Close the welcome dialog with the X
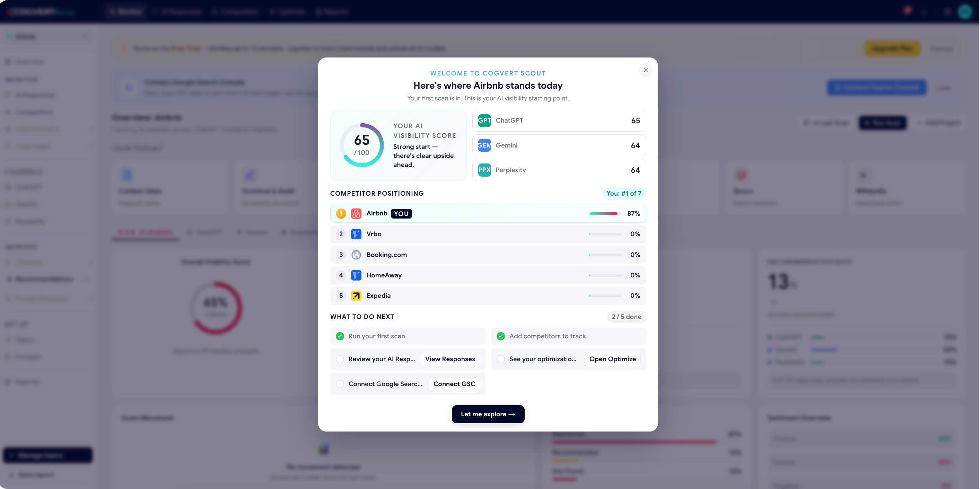Image resolution: width=980 pixels, height=489 pixels. click(645, 70)
